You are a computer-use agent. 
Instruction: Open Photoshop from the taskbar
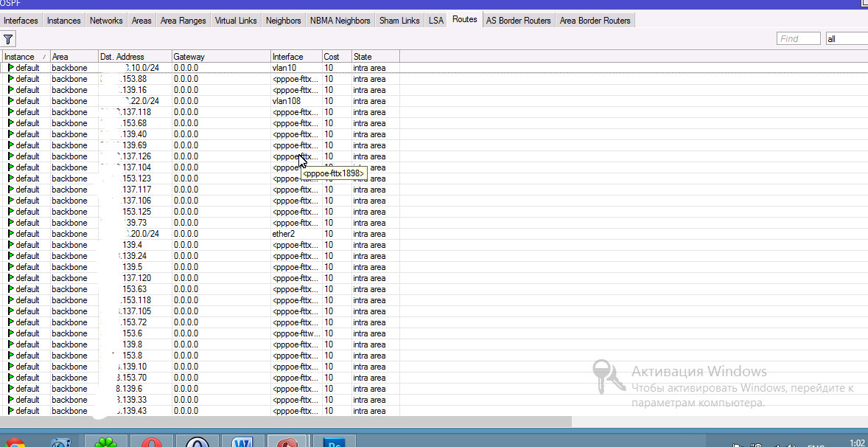334,441
